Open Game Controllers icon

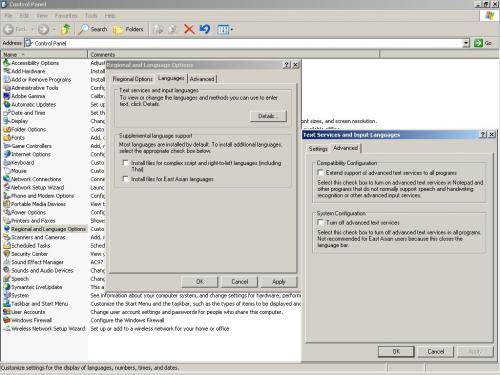tap(7, 146)
